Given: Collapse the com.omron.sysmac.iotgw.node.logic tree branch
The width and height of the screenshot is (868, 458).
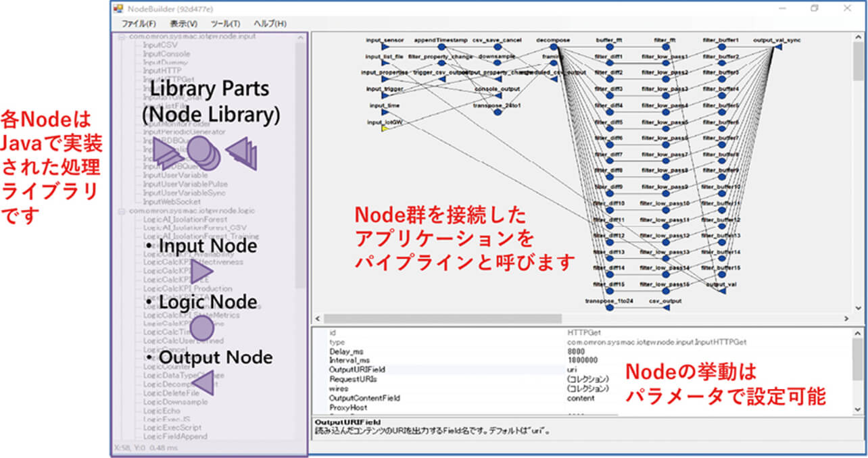Looking at the screenshot, I should click(x=122, y=211).
